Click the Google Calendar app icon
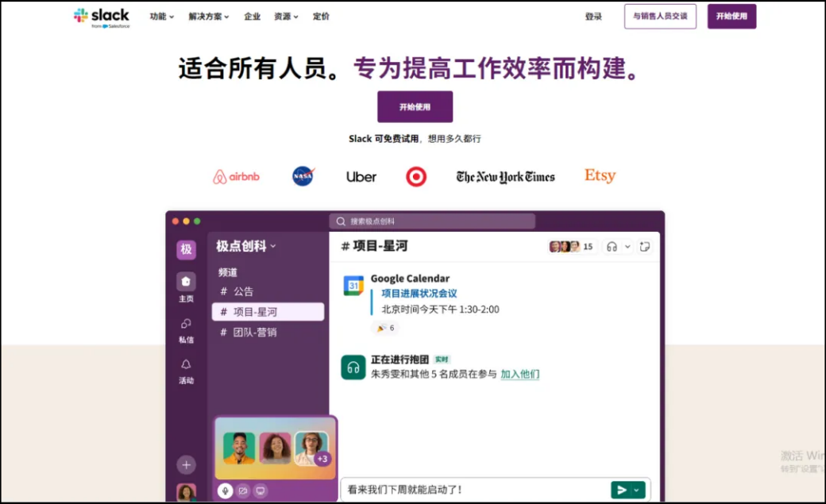The height and width of the screenshot is (504, 826). [353, 286]
